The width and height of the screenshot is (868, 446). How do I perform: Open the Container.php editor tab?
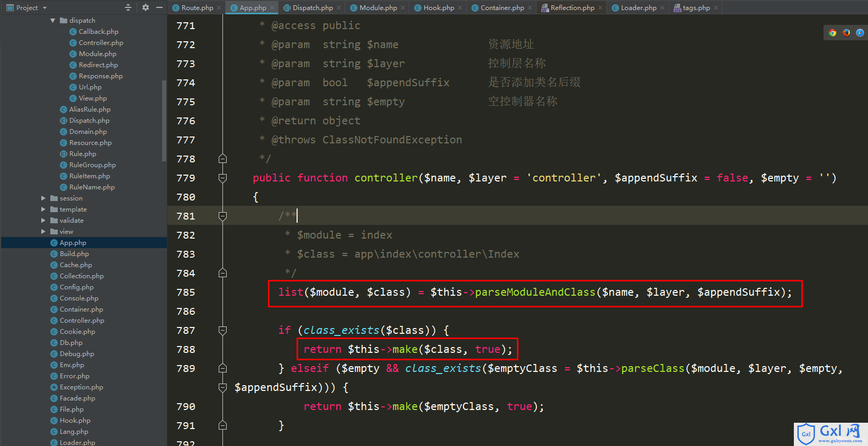coord(502,7)
